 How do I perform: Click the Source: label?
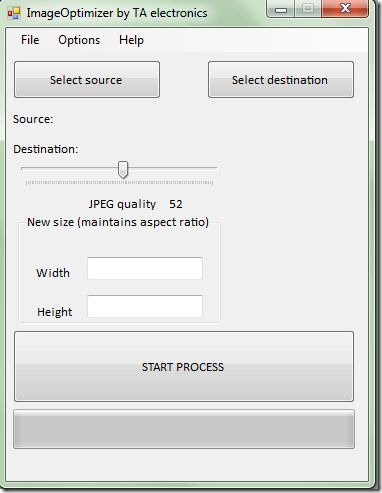pos(33,119)
